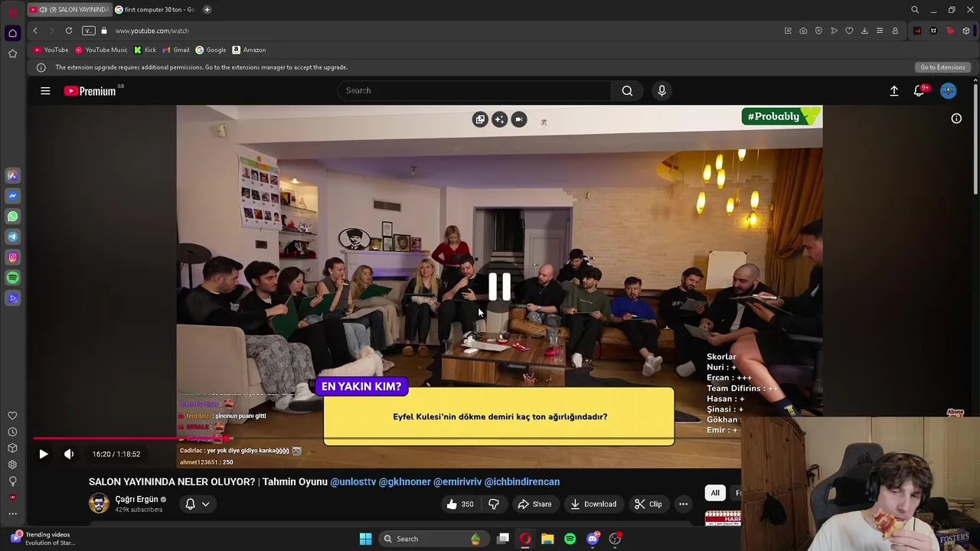
Task: Click skip-next overlay button on video
Action: tap(519, 119)
